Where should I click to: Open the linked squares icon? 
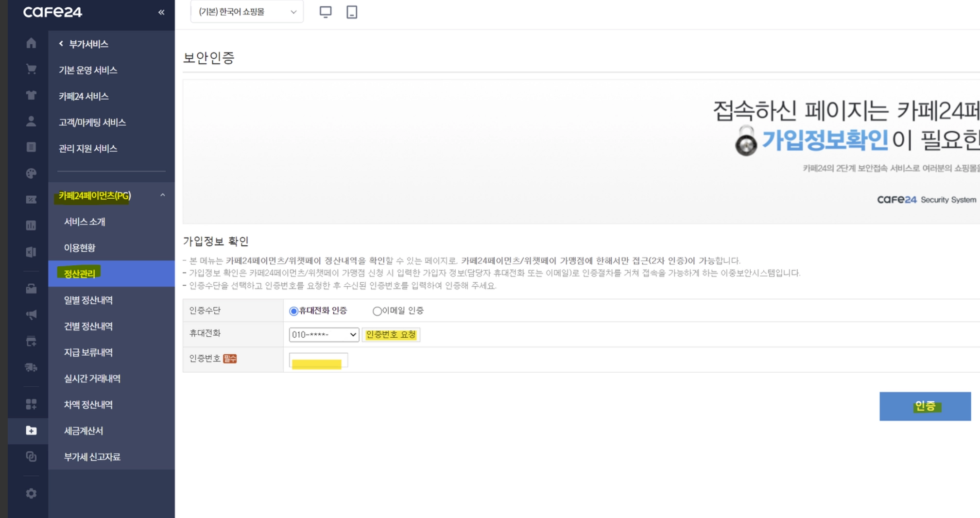click(31, 457)
